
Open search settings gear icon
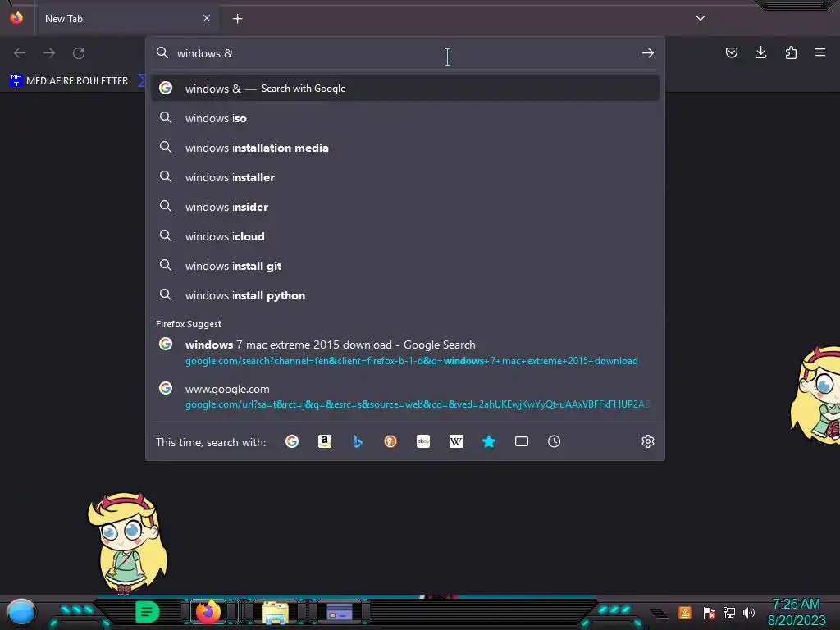(x=648, y=441)
